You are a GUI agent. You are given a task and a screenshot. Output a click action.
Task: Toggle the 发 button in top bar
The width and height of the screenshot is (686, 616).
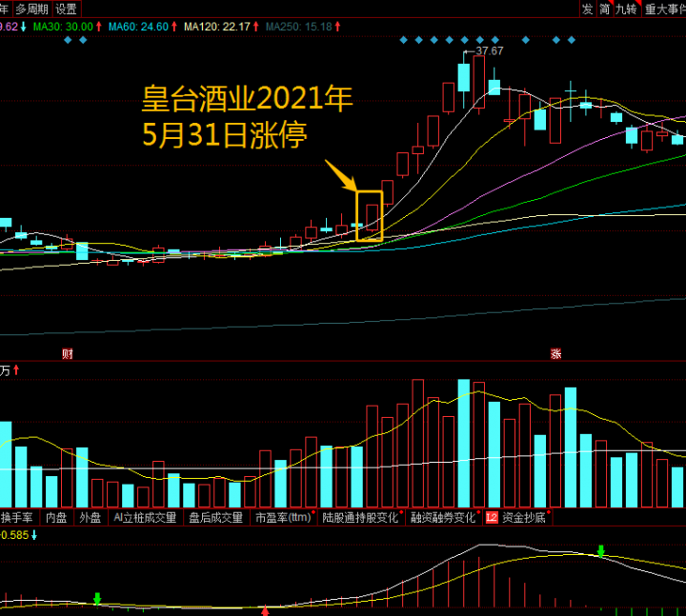click(587, 9)
